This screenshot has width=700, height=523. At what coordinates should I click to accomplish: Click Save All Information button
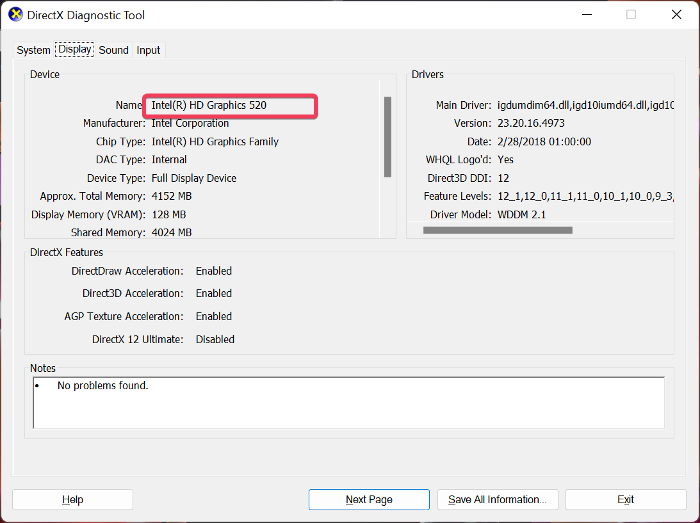point(497,499)
